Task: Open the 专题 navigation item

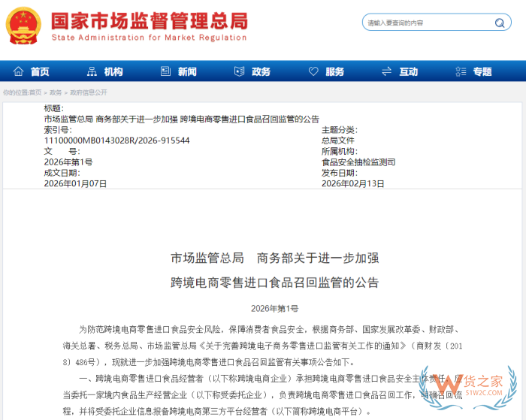Action: tap(482, 71)
